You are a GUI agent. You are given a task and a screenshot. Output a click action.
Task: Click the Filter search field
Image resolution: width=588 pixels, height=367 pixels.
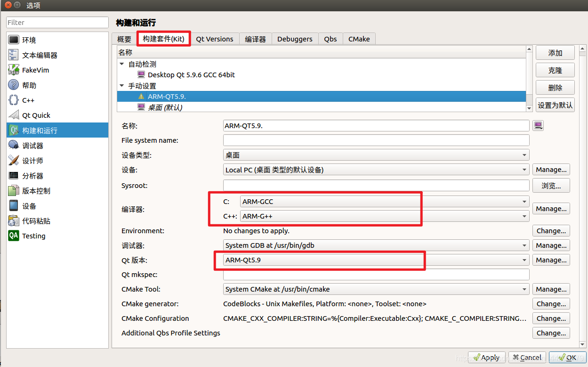(57, 23)
